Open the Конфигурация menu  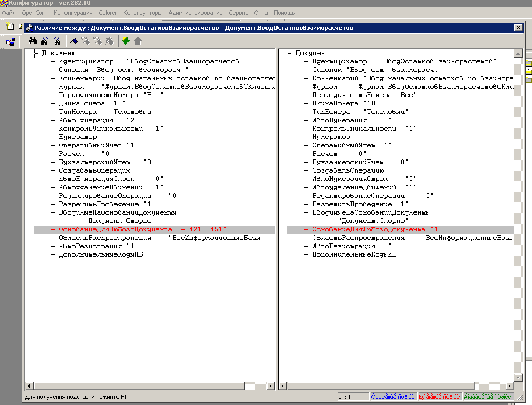coord(73,12)
